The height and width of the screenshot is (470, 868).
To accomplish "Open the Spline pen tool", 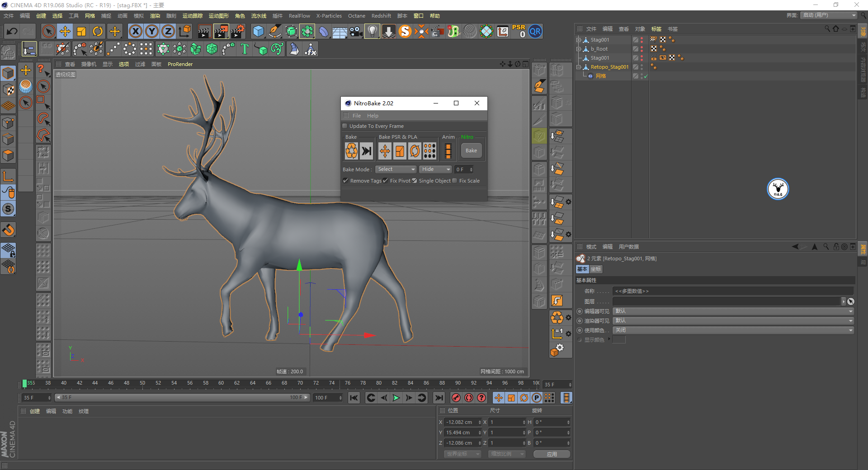I will (x=274, y=31).
